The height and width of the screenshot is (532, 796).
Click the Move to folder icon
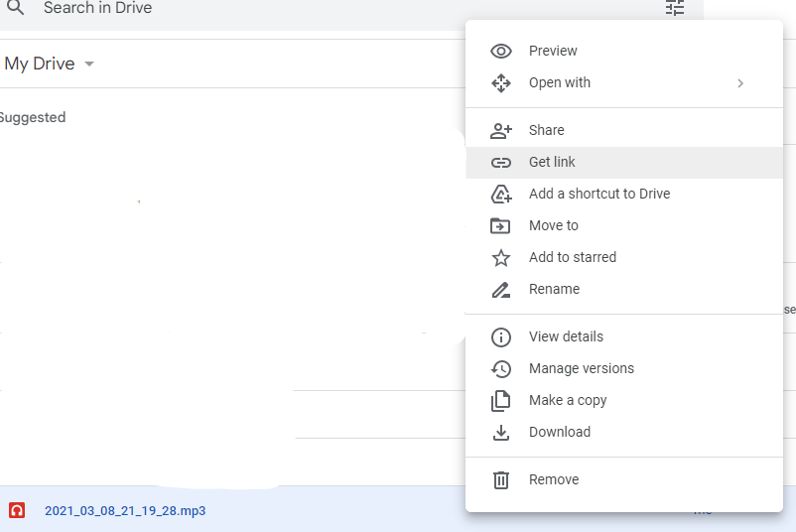point(500,226)
